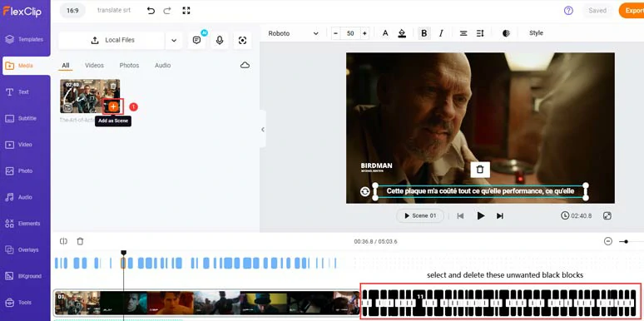Open text color picker A icon
644x321 pixels.
pos(385,33)
